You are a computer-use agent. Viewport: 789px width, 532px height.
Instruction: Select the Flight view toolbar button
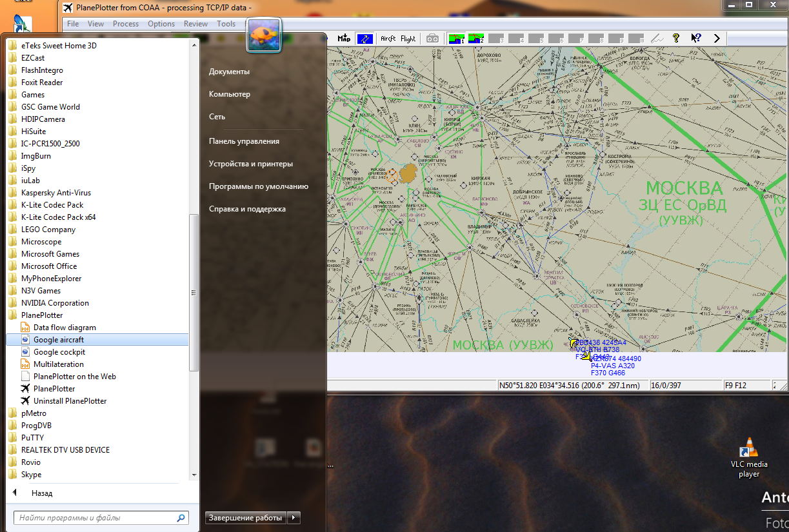408,39
